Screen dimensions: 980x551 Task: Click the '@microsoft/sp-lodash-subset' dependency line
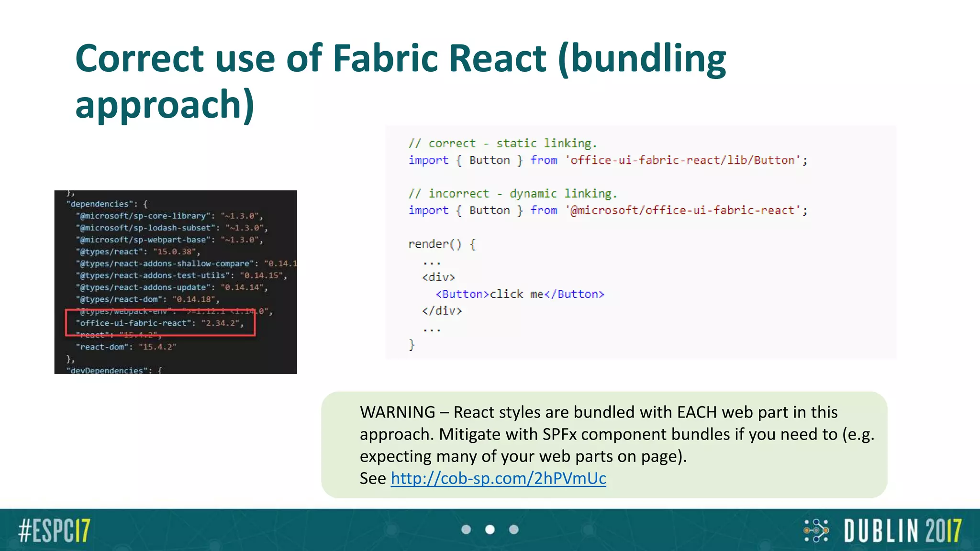click(x=172, y=228)
